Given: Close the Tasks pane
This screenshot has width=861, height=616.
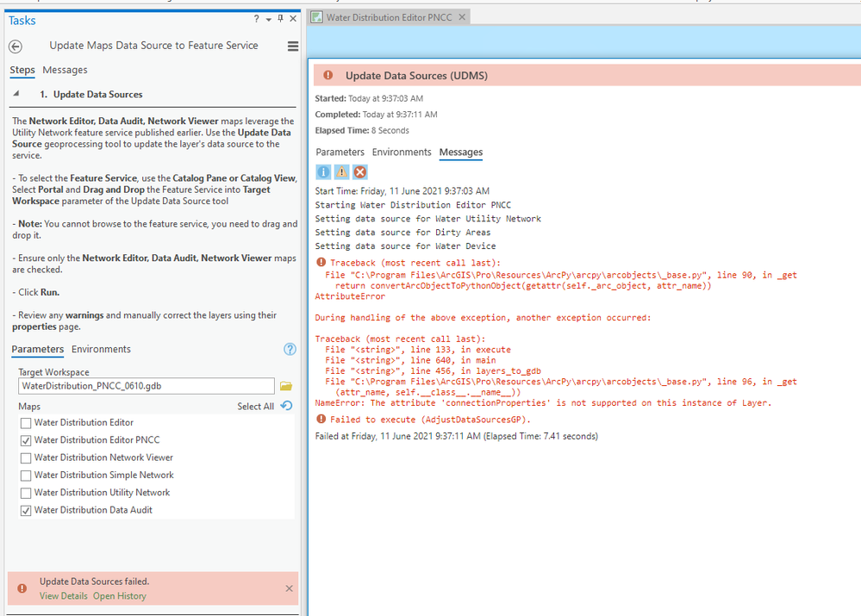Looking at the screenshot, I should tap(293, 19).
